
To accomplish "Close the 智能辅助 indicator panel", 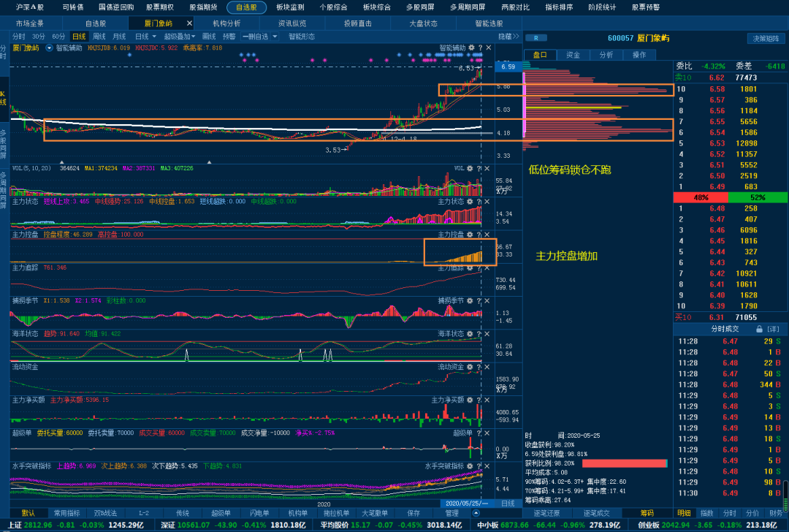I will tap(488, 47).
